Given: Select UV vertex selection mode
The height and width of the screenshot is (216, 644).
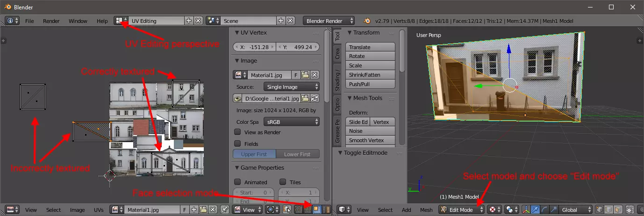Looking at the screenshot, I should [298, 210].
